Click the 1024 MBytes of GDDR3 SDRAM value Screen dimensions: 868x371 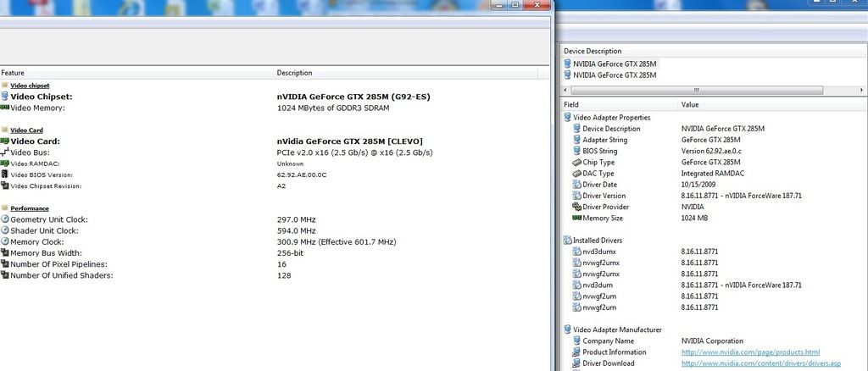point(332,108)
